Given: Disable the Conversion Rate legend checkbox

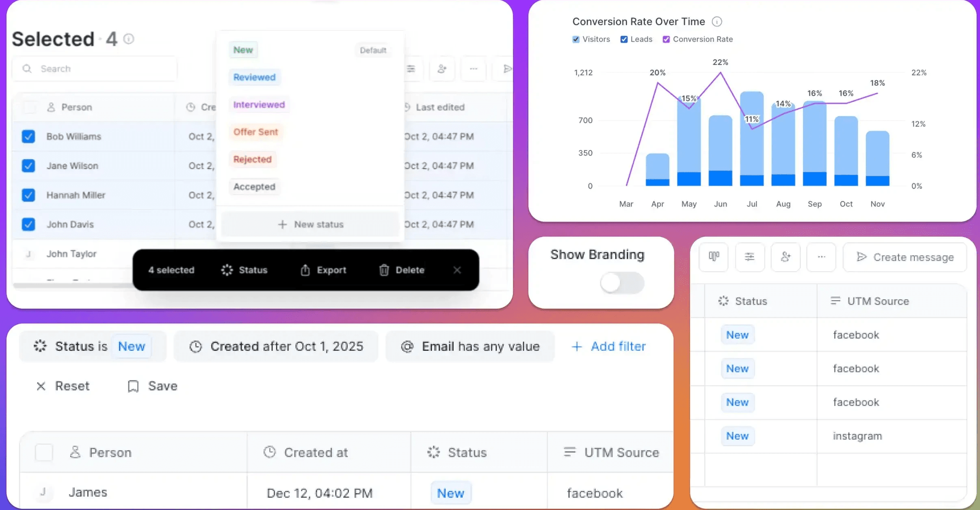Looking at the screenshot, I should (666, 39).
